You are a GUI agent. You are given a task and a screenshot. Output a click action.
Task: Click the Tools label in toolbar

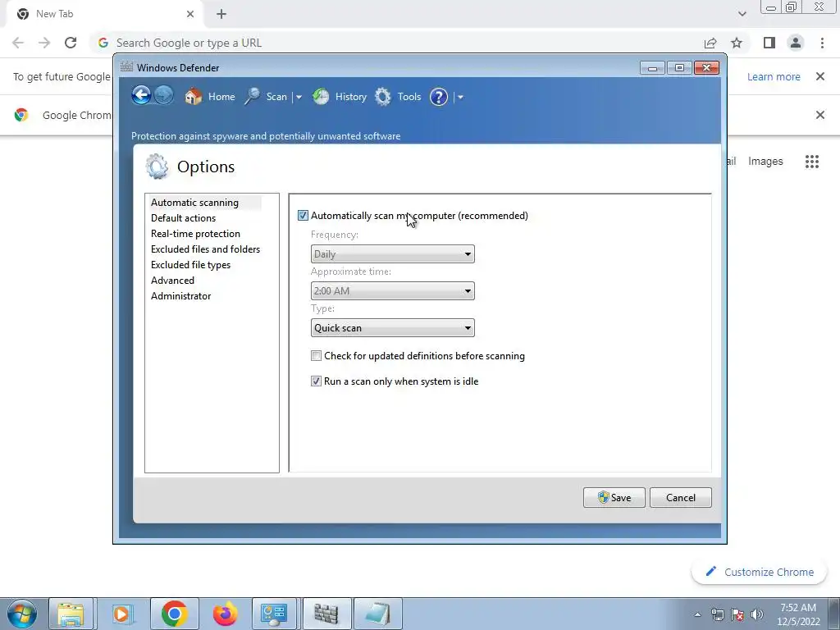(x=409, y=97)
